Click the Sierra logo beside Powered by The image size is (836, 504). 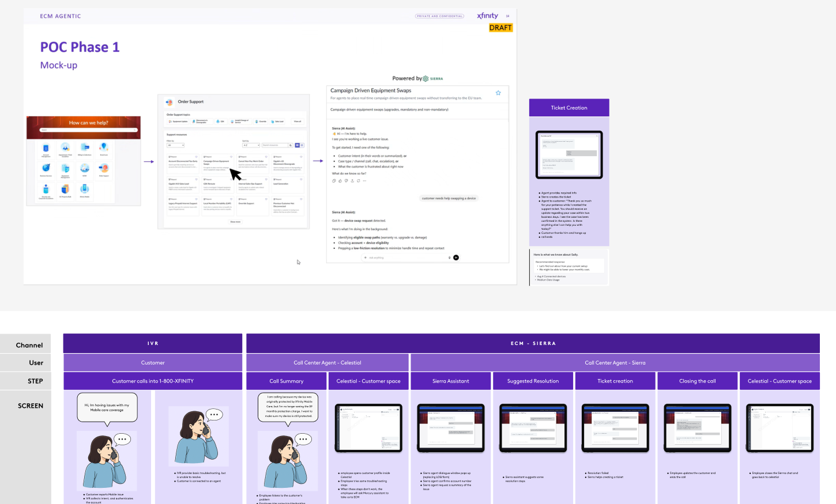click(x=433, y=78)
